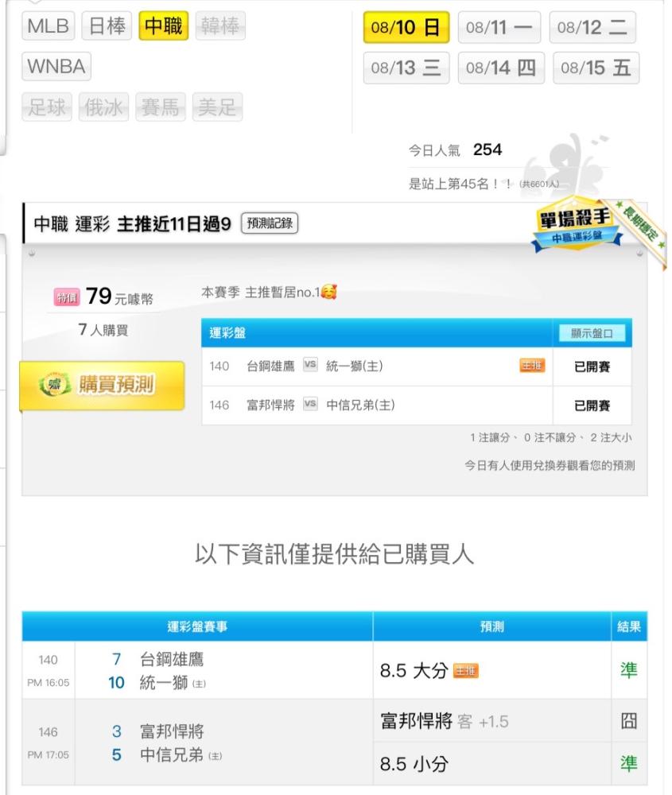This screenshot has height=795, width=672.
Task: Select date 08/12 二
Action: [592, 27]
